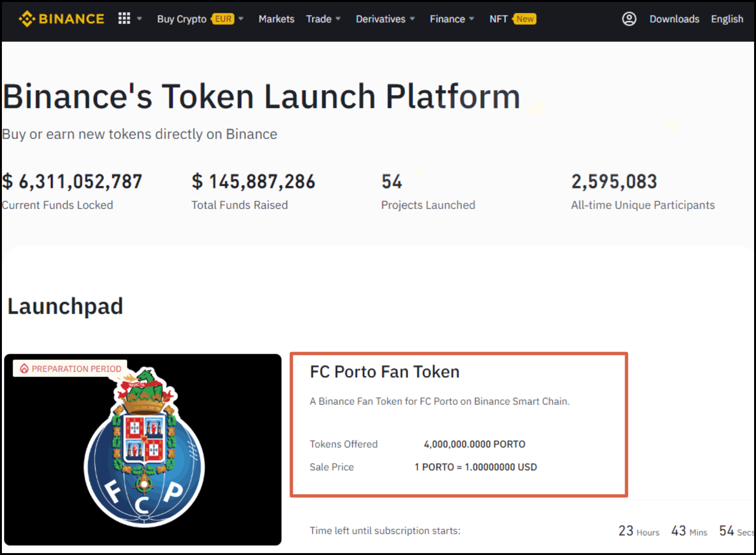Open the Downloads link
Image resolution: width=756 pixels, height=555 pixels.
674,19
